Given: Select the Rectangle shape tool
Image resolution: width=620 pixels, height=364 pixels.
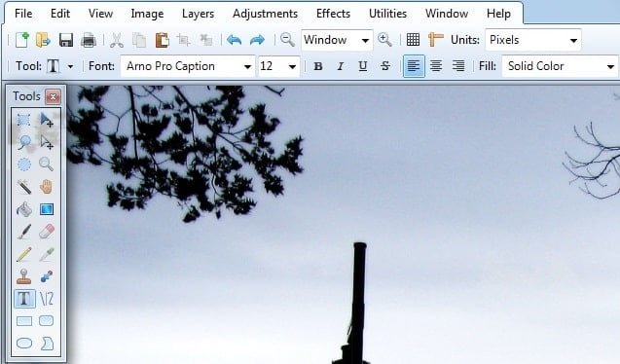Looking at the screenshot, I should pos(24,321).
